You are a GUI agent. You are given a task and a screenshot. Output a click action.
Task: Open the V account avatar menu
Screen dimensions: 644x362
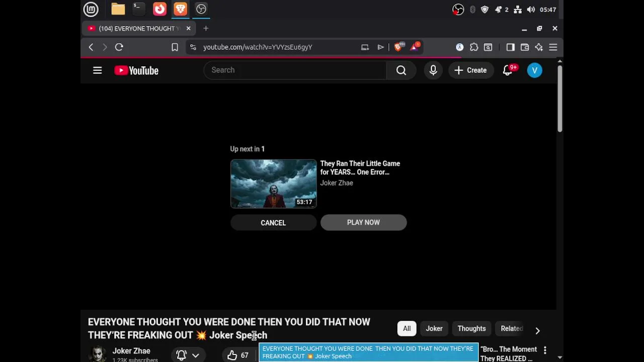pyautogui.click(x=535, y=70)
